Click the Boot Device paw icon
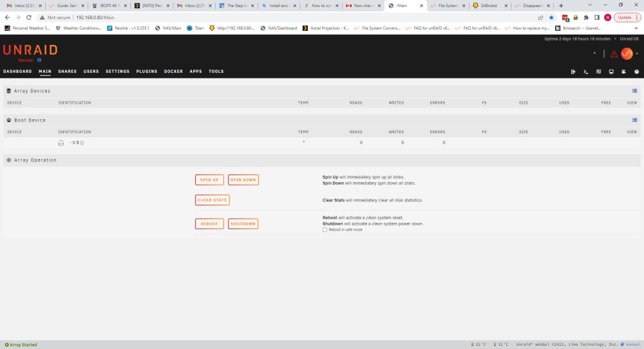This screenshot has height=349, width=644. [x=8, y=120]
